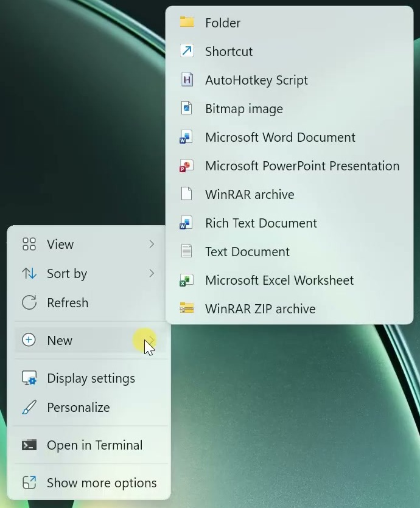
Task: Create a new Text Document
Action: click(x=289, y=251)
